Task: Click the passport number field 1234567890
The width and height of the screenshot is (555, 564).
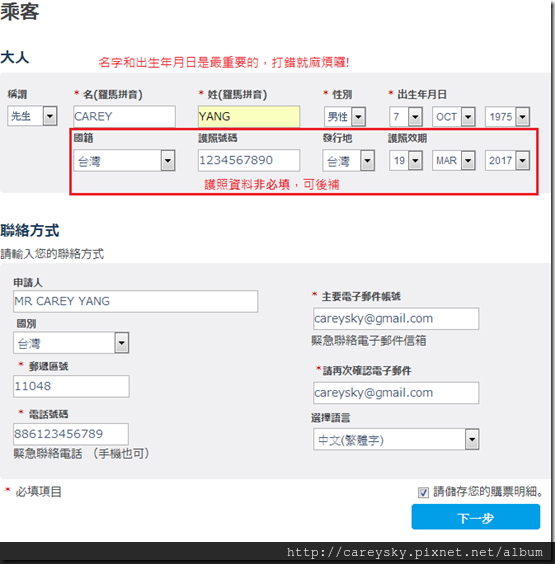Action: pos(249,160)
